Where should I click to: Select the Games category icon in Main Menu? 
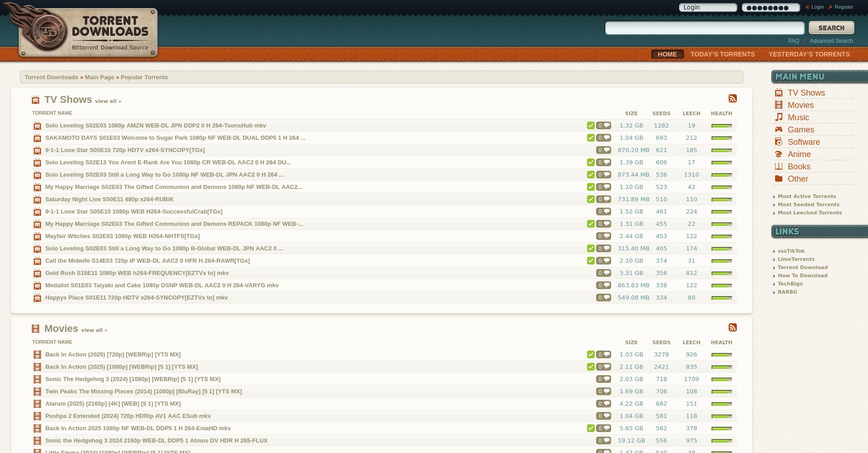[x=779, y=130]
